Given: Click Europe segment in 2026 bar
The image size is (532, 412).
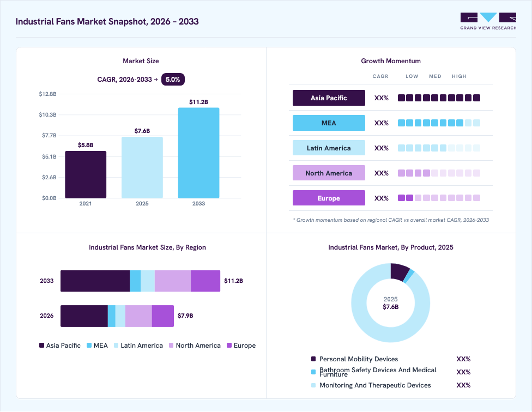Looking at the screenshot, I should click(163, 316).
